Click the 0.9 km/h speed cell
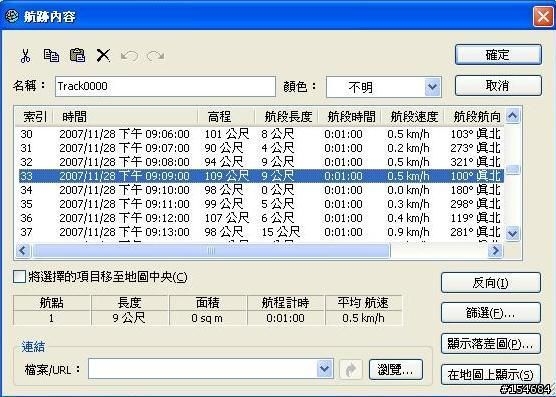 (x=408, y=232)
